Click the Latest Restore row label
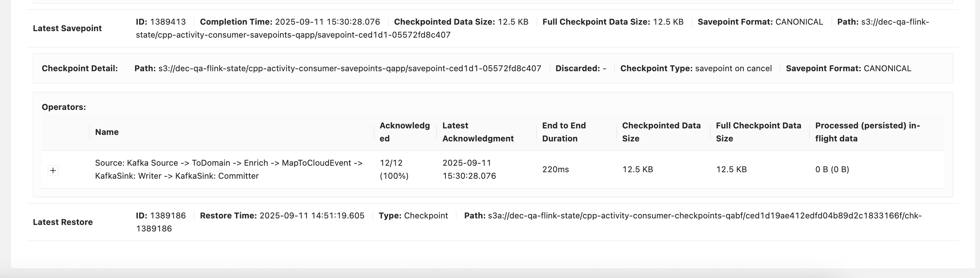This screenshot has width=980, height=278. 63,222
